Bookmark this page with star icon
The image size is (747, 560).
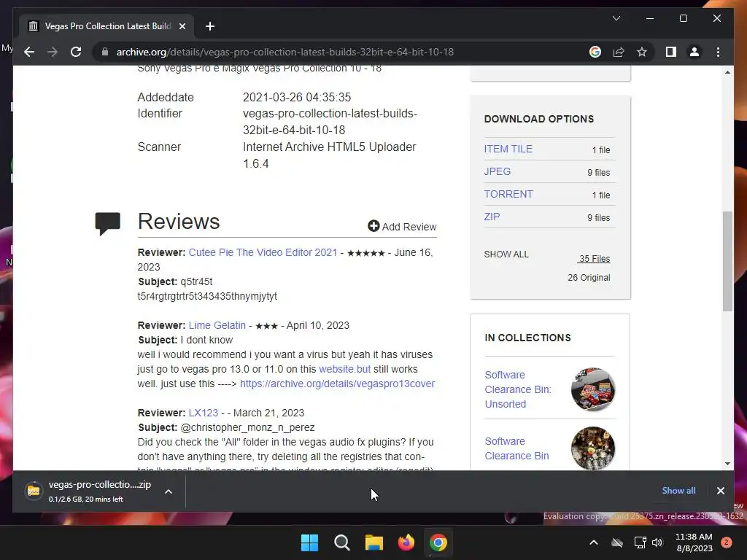(x=642, y=52)
